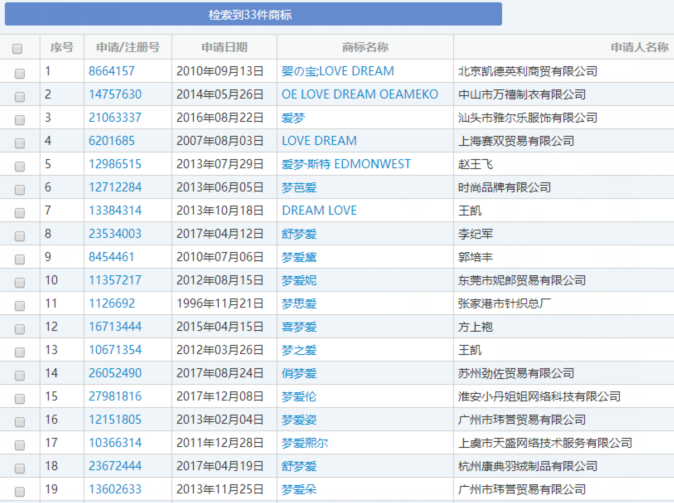The width and height of the screenshot is (674, 503).
Task: Open registration number 8664157
Action: tap(111, 72)
